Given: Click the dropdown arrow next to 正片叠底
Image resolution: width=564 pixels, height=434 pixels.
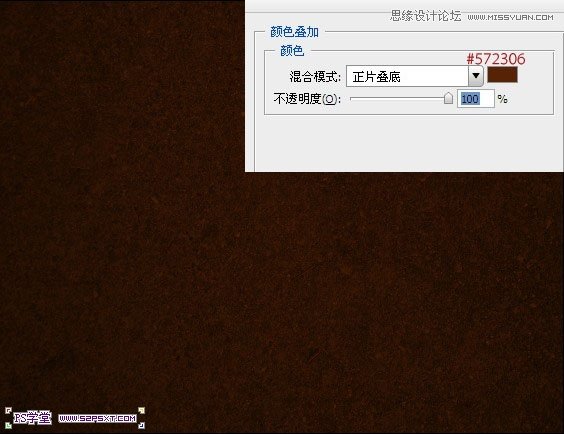Looking at the screenshot, I should point(476,76).
